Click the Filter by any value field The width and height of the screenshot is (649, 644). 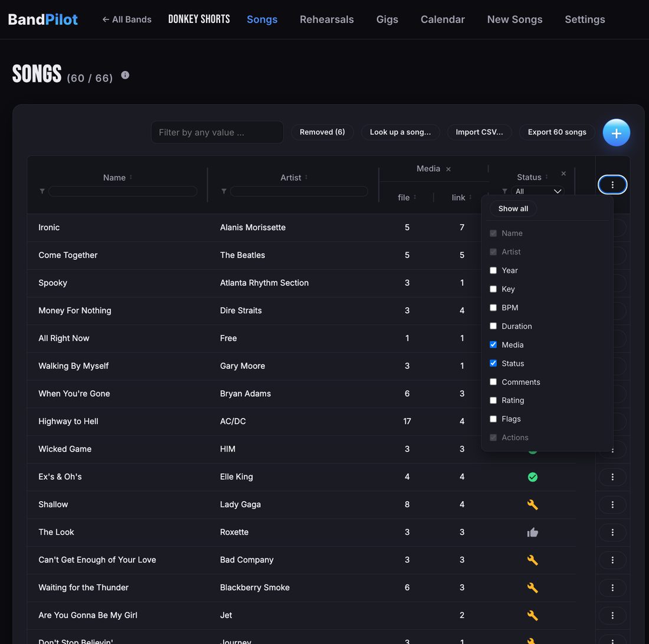pyautogui.click(x=217, y=133)
